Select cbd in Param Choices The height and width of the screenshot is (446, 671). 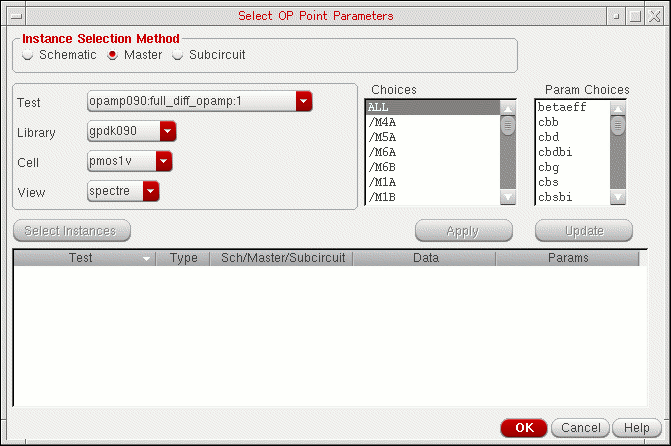pos(573,137)
